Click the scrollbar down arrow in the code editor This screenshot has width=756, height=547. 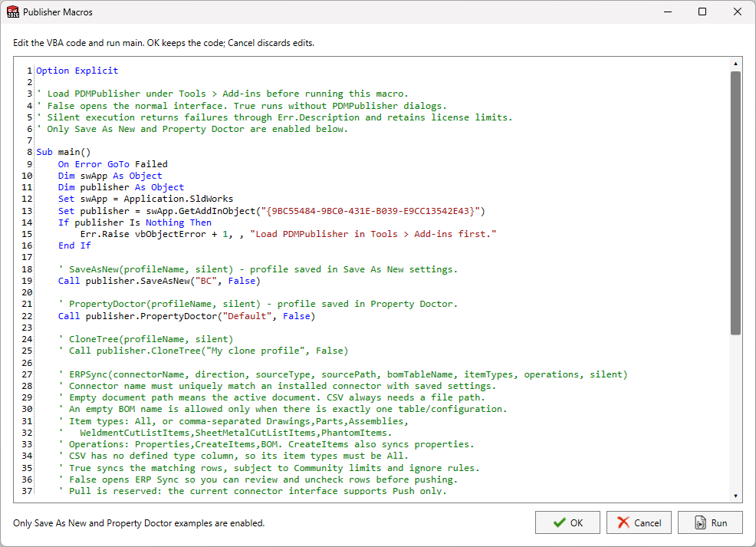click(735, 496)
